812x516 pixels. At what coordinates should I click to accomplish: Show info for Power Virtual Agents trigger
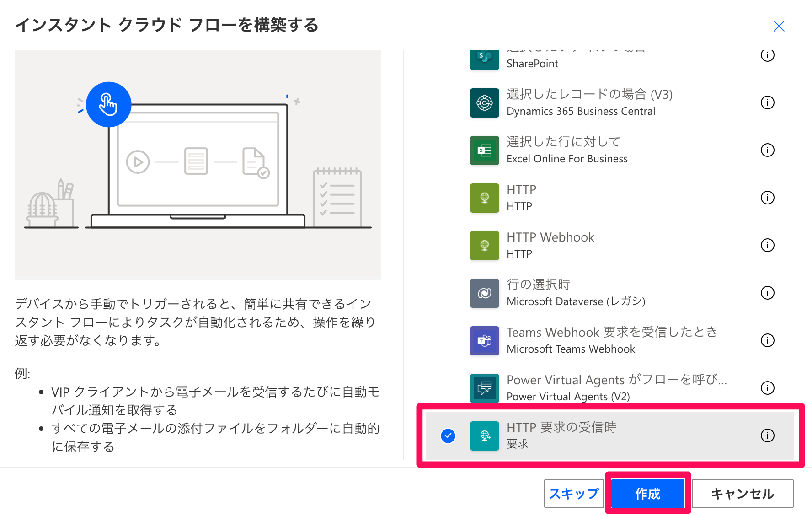pyautogui.click(x=767, y=388)
